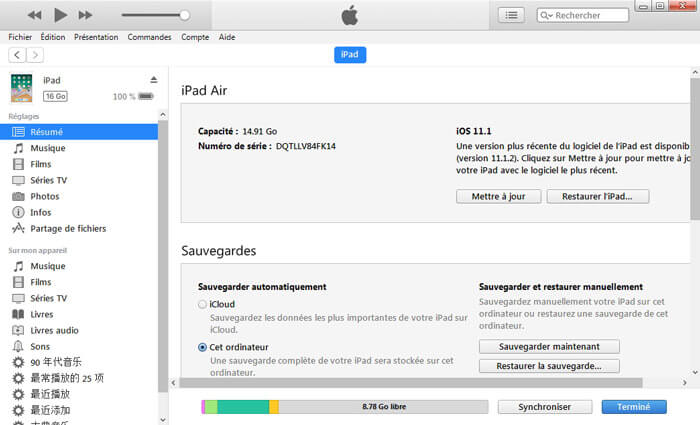This screenshot has height=425, width=700.
Task: Open Séries TV under Réglages
Action: [79, 180]
